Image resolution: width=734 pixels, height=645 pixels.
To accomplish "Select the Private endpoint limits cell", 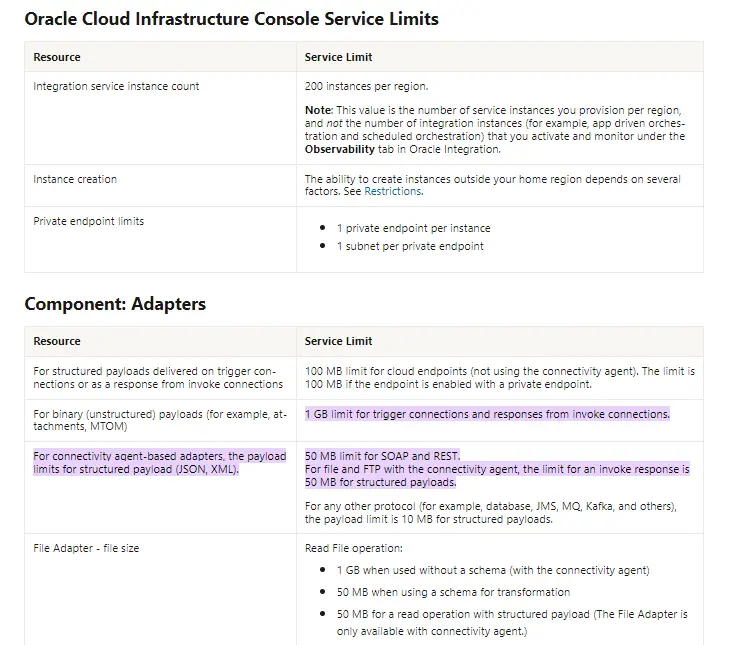I will point(88,221).
